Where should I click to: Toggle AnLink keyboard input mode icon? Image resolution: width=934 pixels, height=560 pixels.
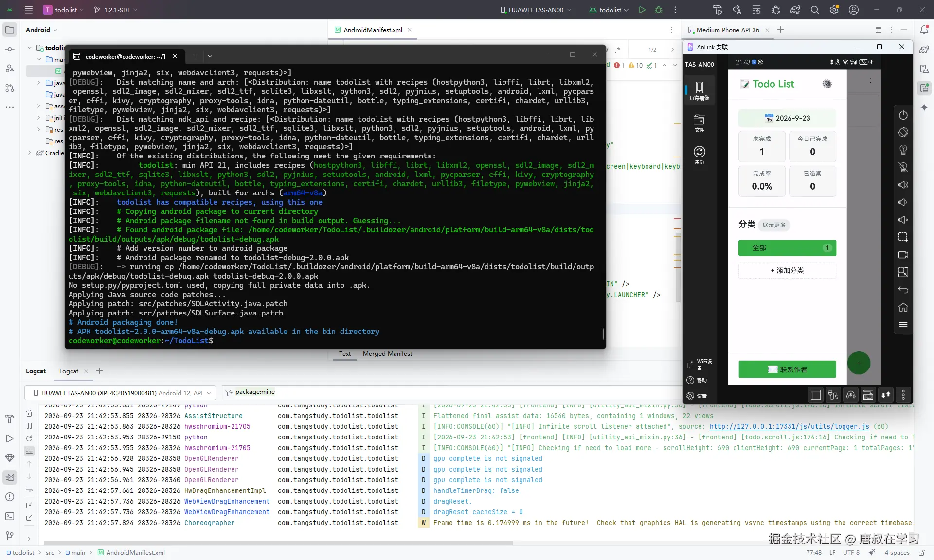868,395
